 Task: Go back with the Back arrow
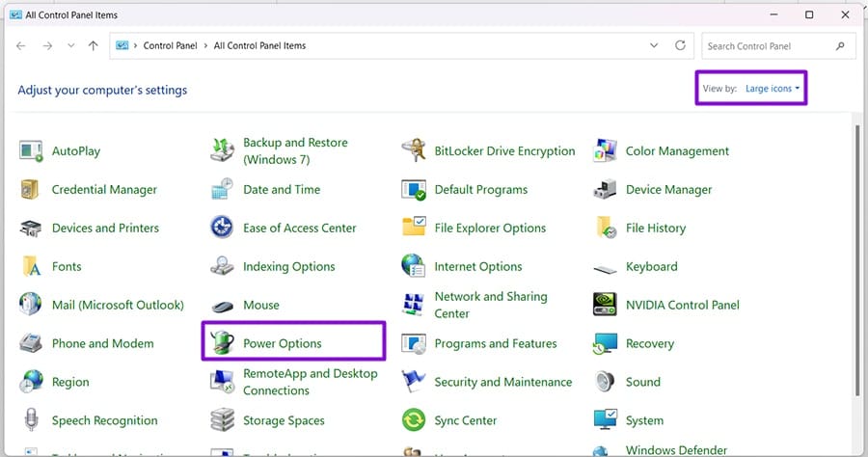[21, 45]
